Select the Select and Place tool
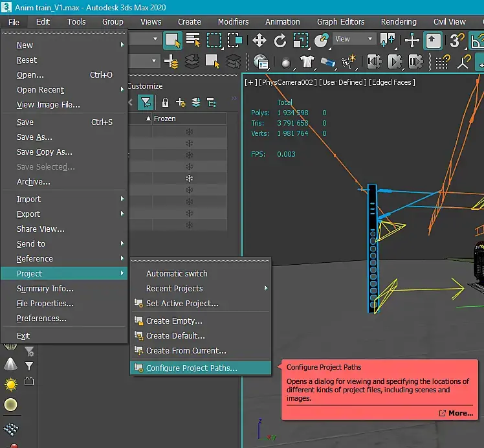Viewport: 484px width, 448px height. point(322,40)
